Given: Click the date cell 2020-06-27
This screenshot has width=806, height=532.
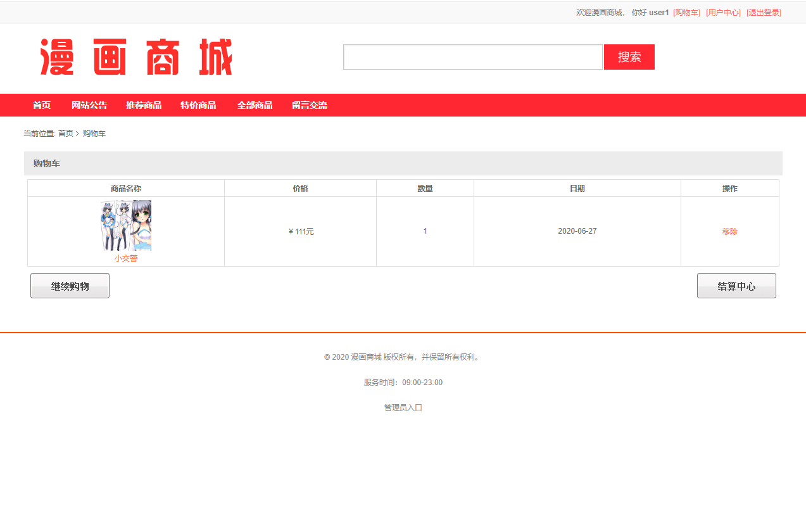Looking at the screenshot, I should [x=577, y=231].
